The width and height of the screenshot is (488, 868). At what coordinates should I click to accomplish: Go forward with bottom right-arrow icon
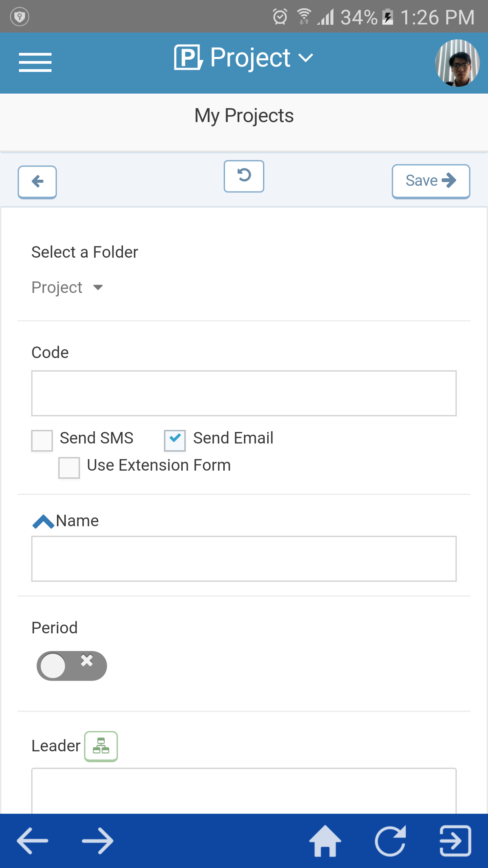(x=98, y=841)
